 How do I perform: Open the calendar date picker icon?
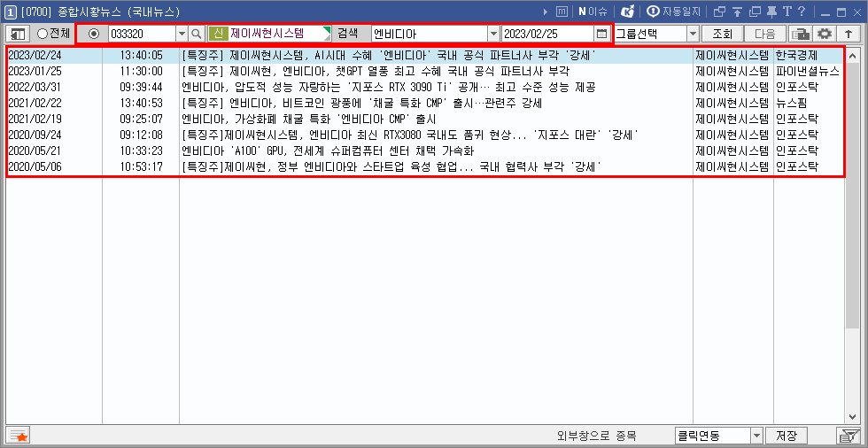[601, 34]
